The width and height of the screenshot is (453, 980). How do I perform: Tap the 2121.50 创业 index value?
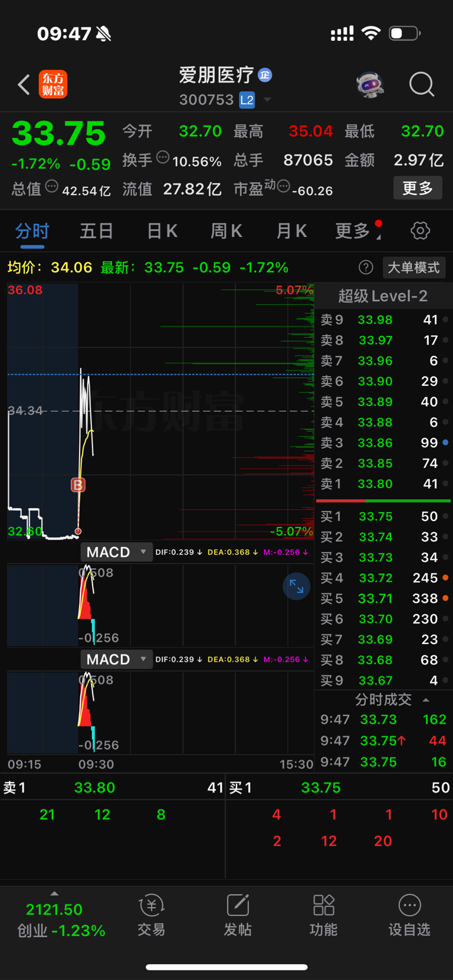[x=54, y=909]
